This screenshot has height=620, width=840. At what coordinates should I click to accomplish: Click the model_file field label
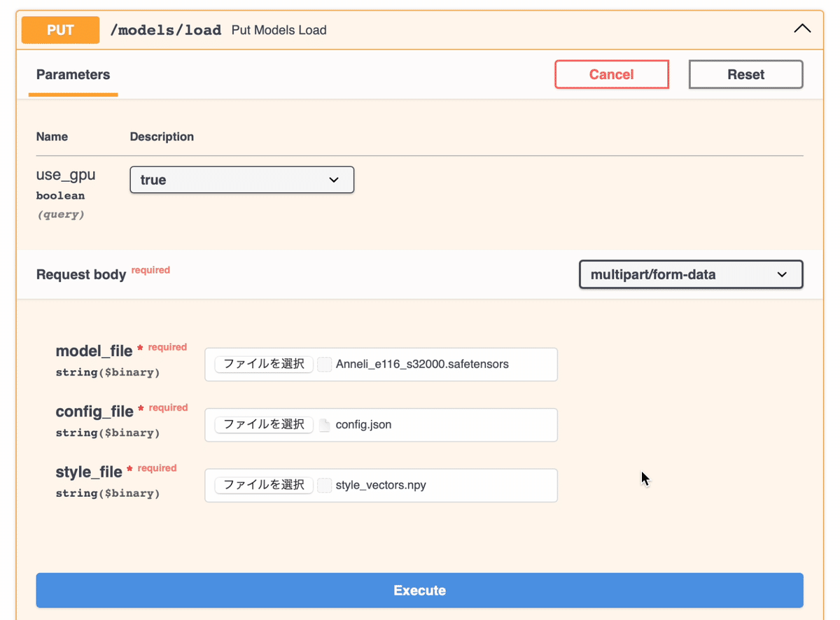tap(94, 351)
